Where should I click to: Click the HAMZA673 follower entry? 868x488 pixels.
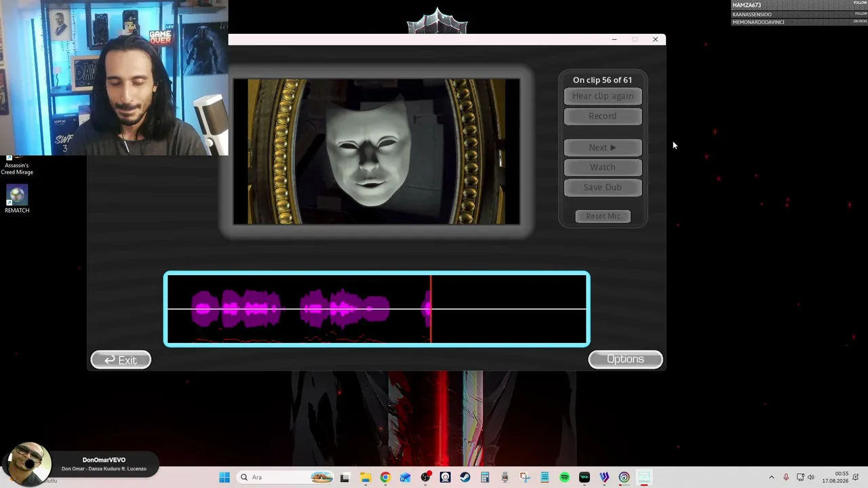[800, 5]
